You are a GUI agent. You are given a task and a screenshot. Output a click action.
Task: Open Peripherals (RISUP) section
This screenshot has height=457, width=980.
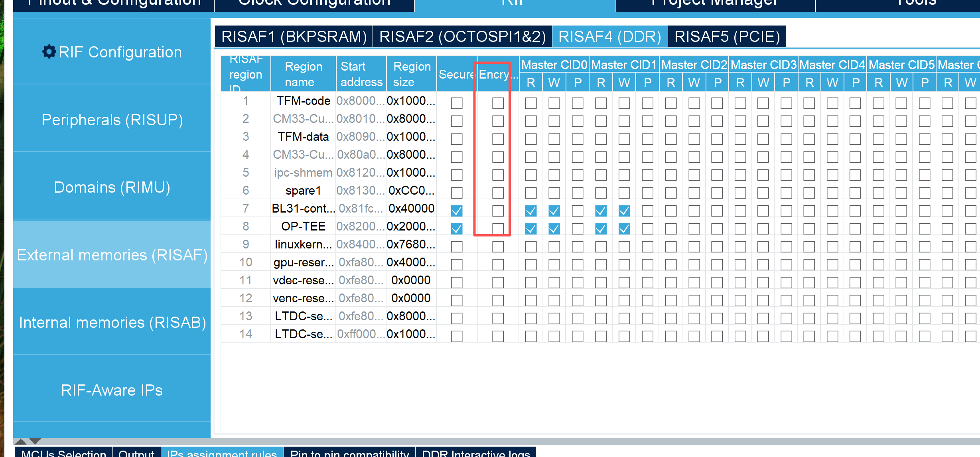pos(112,120)
